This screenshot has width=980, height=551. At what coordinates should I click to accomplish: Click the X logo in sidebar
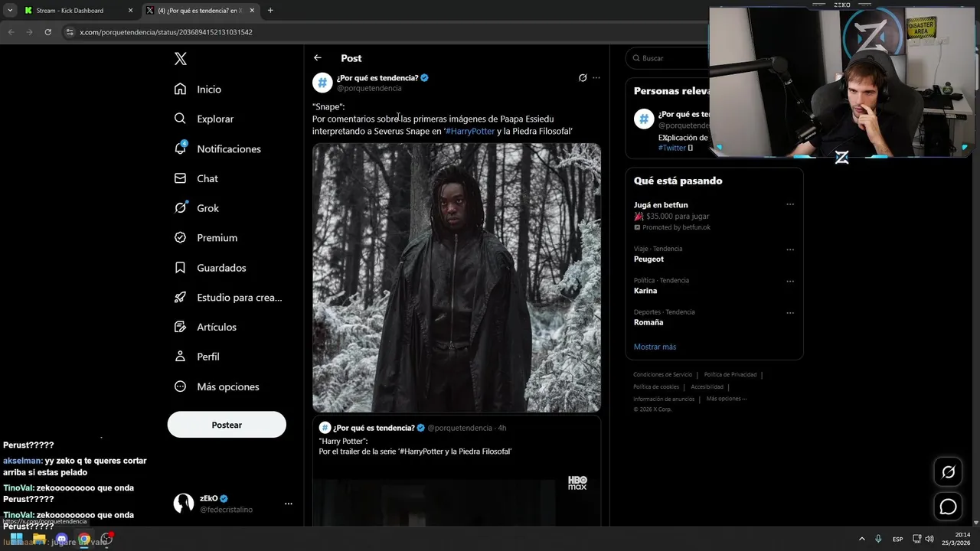point(180,59)
